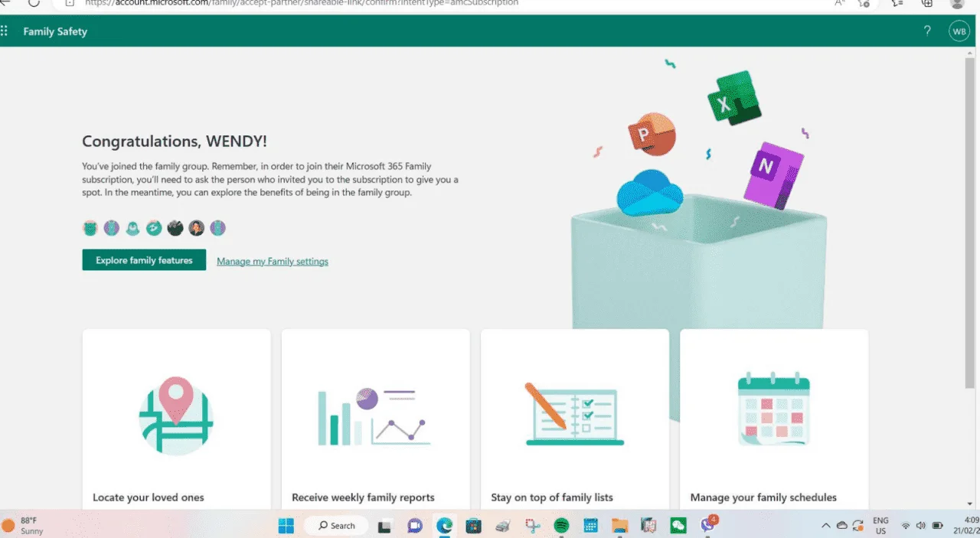Open the Chat app on the taskbar
The image size is (980, 538).
415,526
